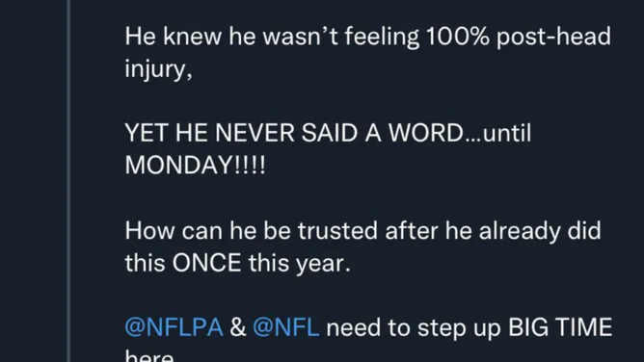Click the word 'post-head'
The image size is (644, 362).
553,38
